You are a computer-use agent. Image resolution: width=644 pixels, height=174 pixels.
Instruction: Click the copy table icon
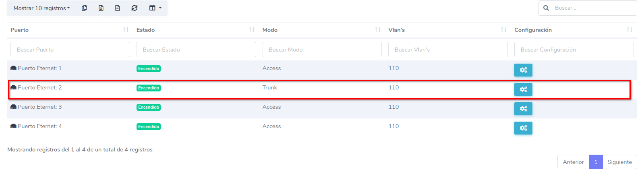(84, 8)
